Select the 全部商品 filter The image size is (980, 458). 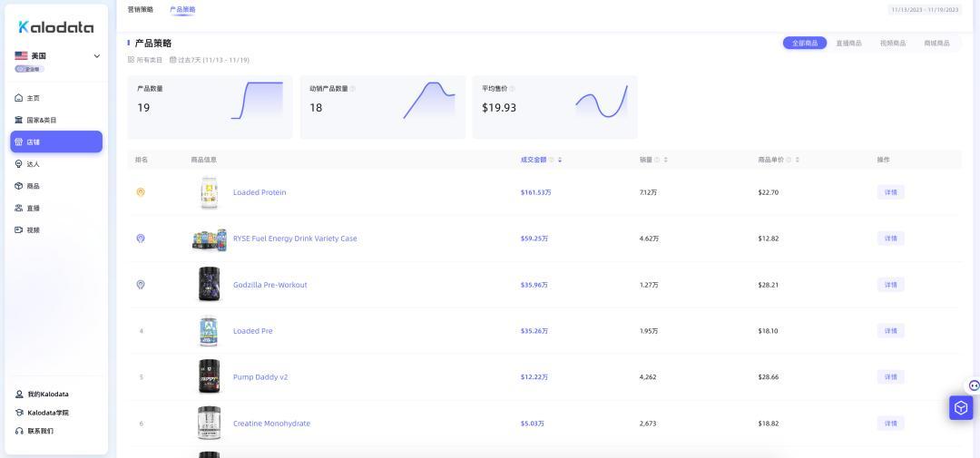click(804, 44)
